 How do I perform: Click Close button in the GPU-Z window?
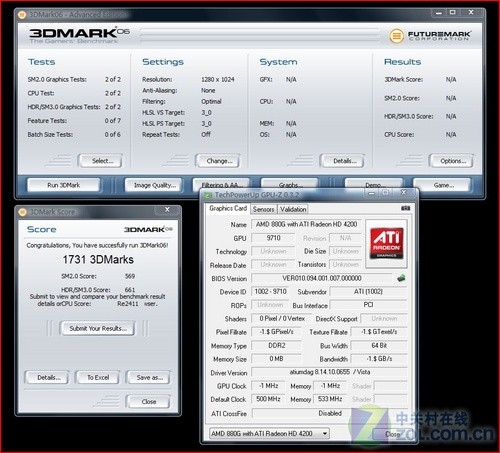click(x=393, y=434)
